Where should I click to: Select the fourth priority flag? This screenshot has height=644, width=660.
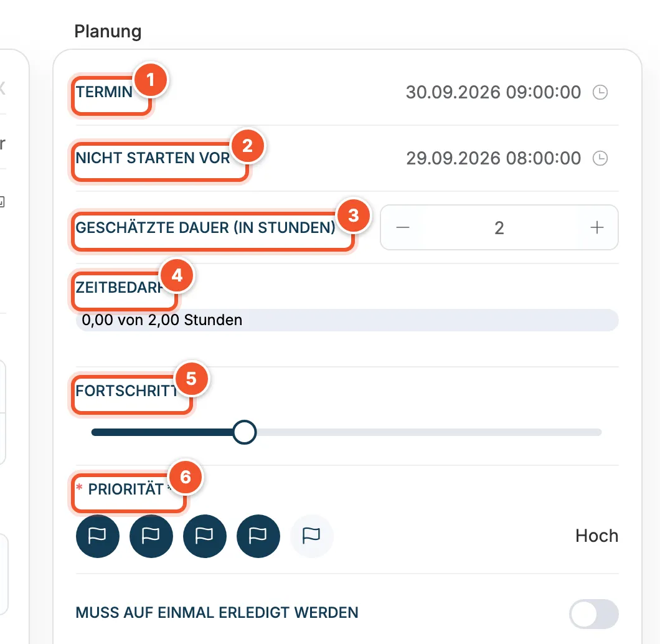tap(258, 536)
